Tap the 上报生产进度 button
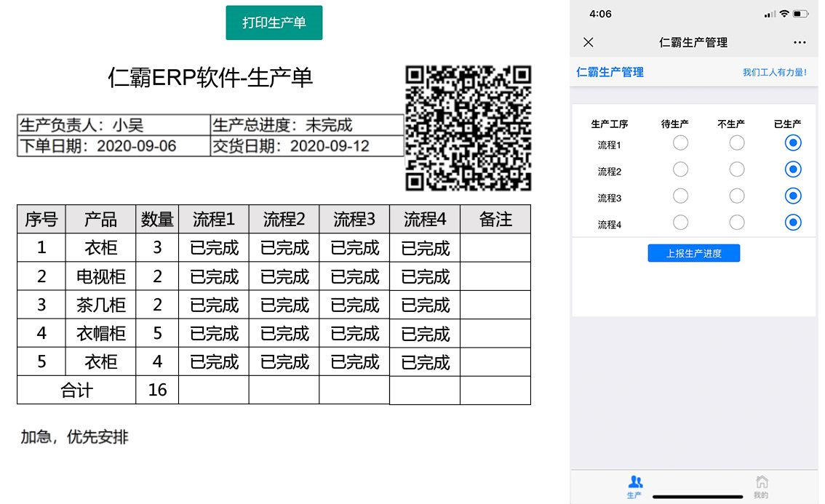This screenshot has width=825, height=504. pos(693,253)
